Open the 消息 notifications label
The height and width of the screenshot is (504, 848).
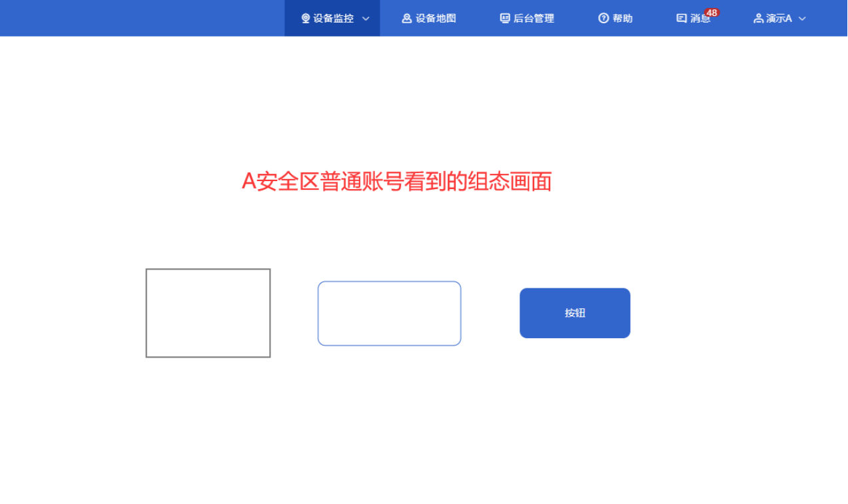pos(700,19)
